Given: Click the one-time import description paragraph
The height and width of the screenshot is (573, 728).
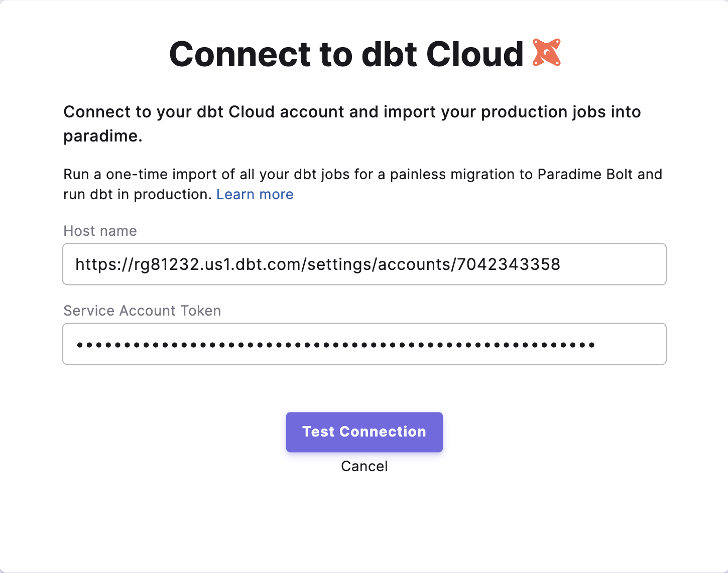Looking at the screenshot, I should coord(362,175).
